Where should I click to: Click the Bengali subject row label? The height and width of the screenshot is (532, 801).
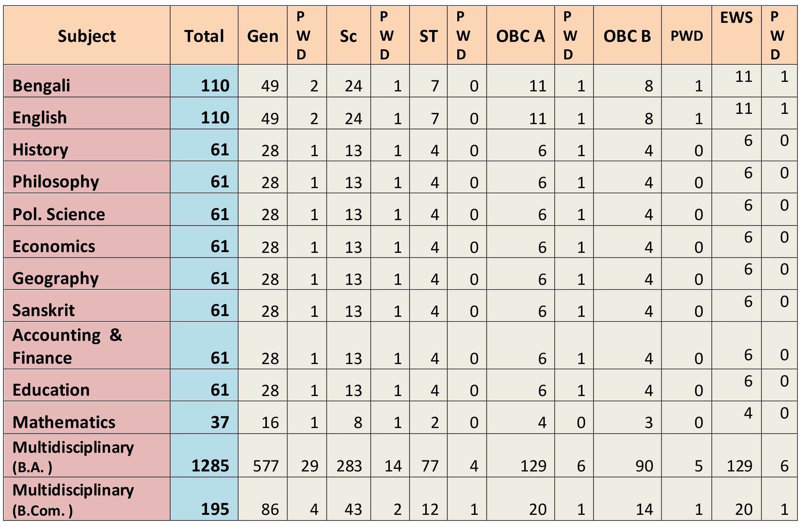(41, 86)
